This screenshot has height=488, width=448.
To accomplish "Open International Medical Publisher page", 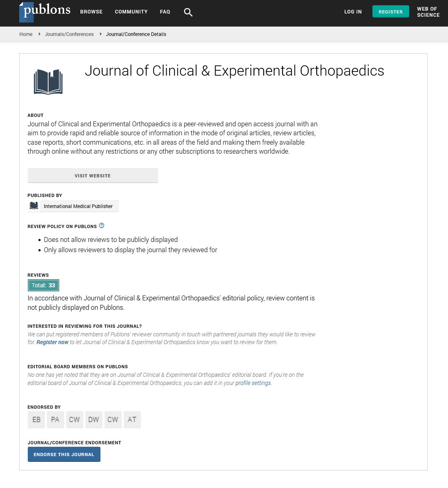I will pyautogui.click(x=74, y=206).
